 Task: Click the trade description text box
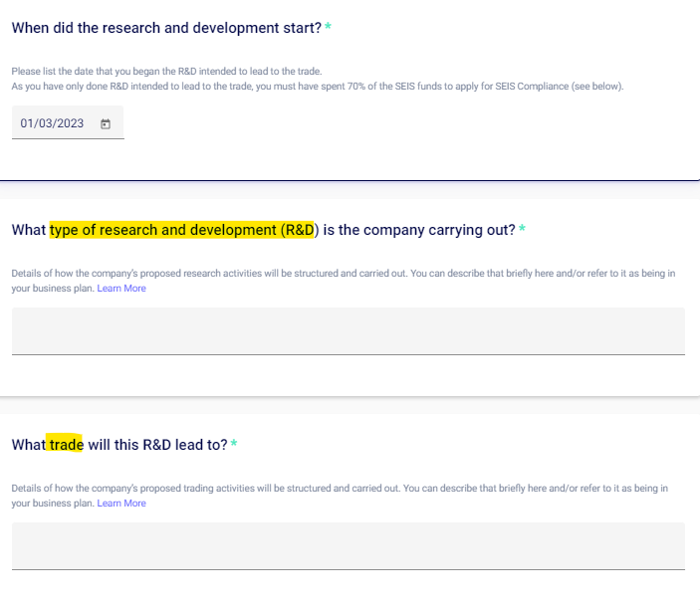click(349, 546)
